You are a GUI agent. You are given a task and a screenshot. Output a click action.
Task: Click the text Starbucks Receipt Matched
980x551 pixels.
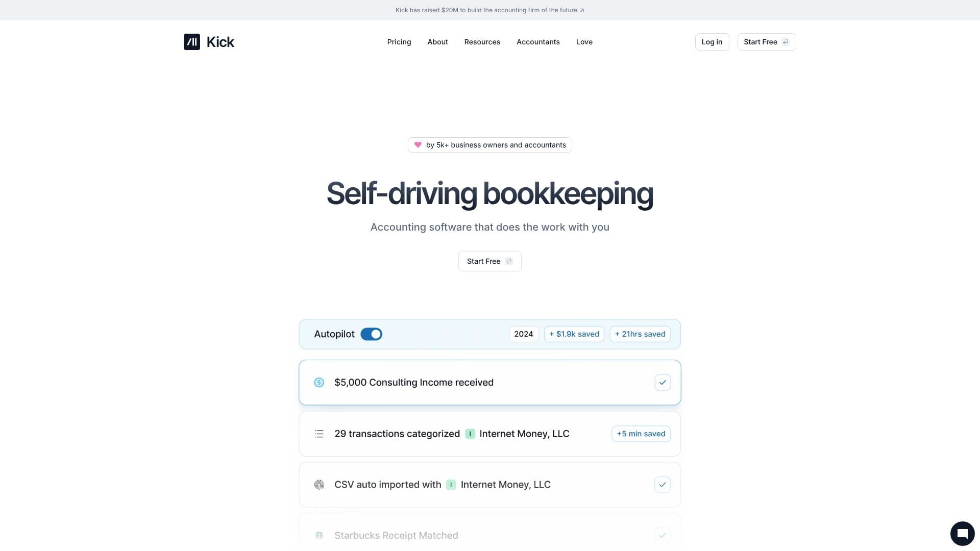click(396, 535)
